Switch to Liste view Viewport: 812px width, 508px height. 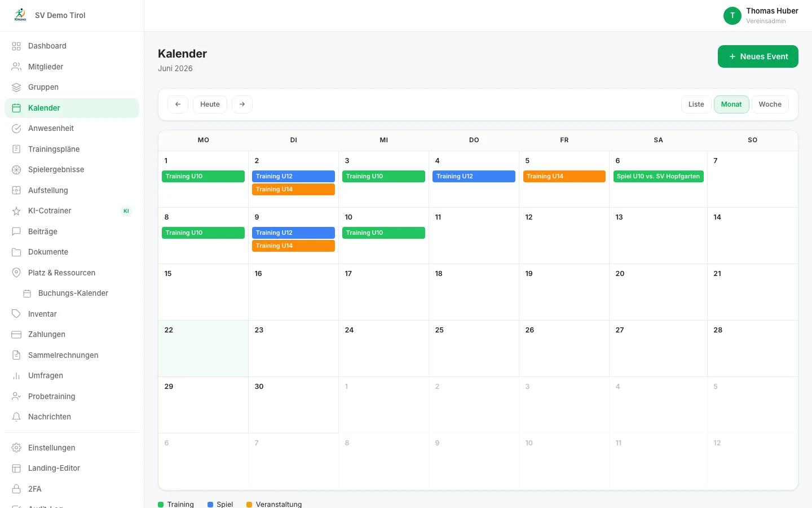[696, 104]
